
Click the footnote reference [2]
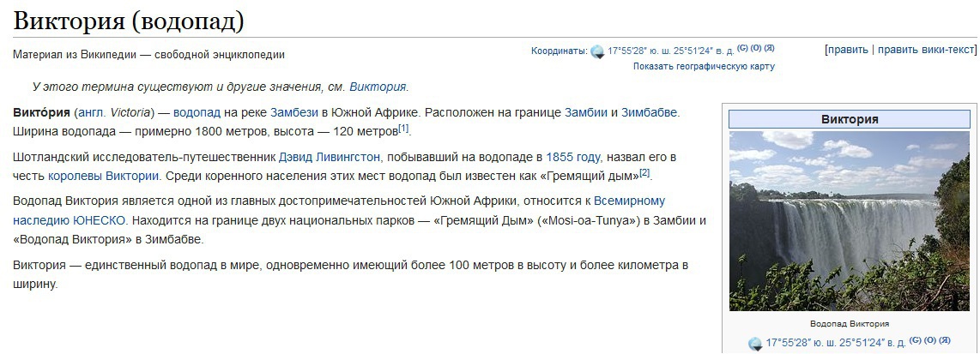645,172
